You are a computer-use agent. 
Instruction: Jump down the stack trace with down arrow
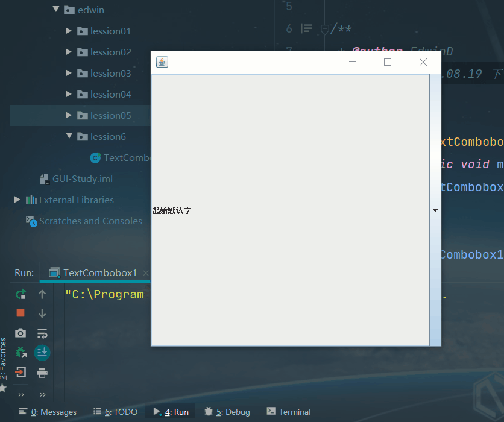42,313
